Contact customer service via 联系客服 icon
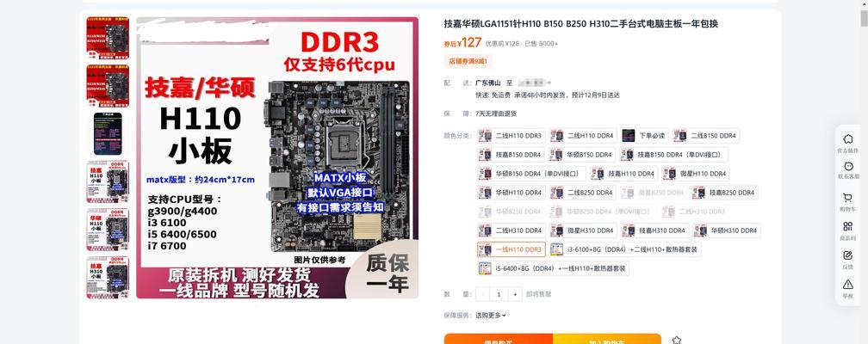 tap(847, 169)
